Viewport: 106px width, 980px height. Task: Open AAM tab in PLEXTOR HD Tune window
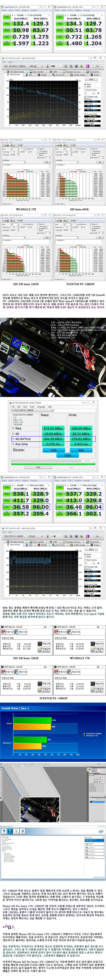point(54,542)
